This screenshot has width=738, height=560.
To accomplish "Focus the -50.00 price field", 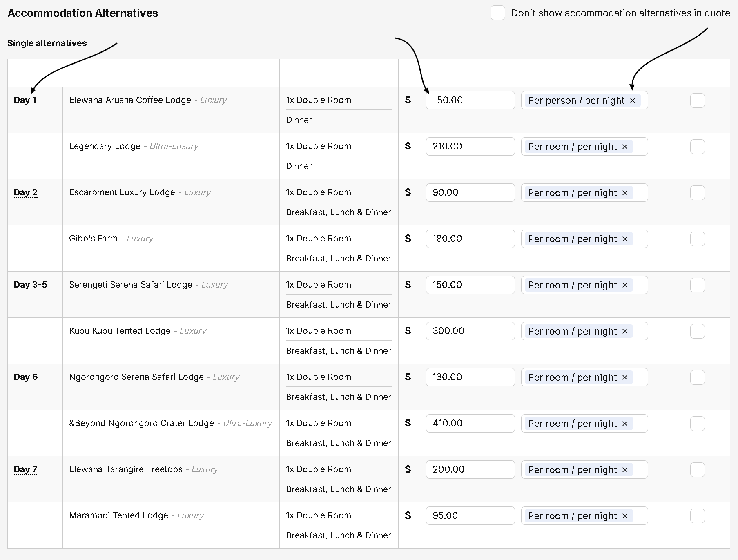I will [470, 100].
